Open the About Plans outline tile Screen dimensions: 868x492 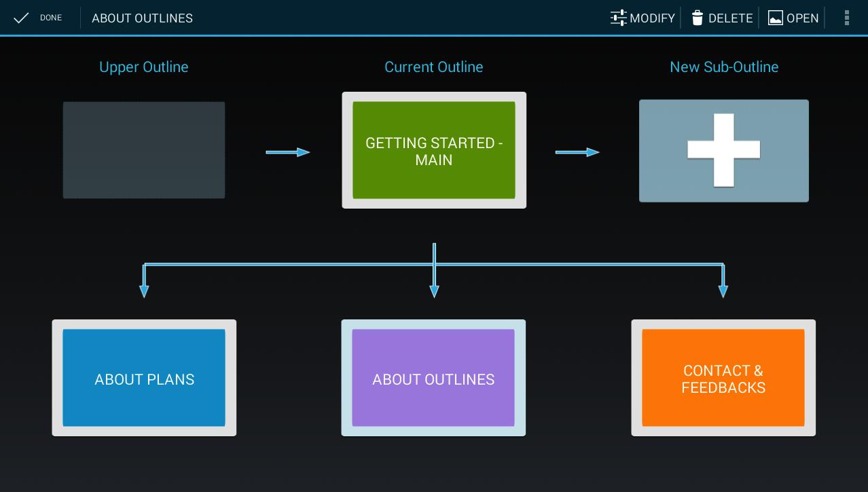coord(144,378)
